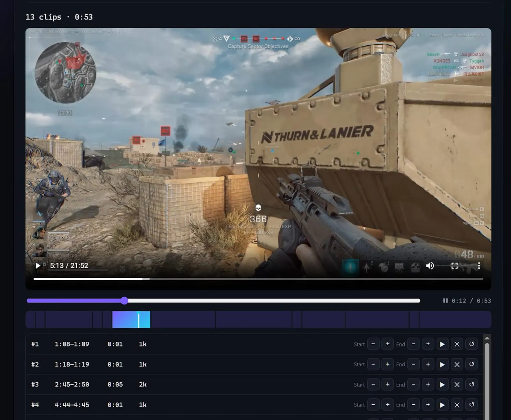Open video player more options menu
Image resolution: width=511 pixels, height=420 pixels.
[479, 266]
